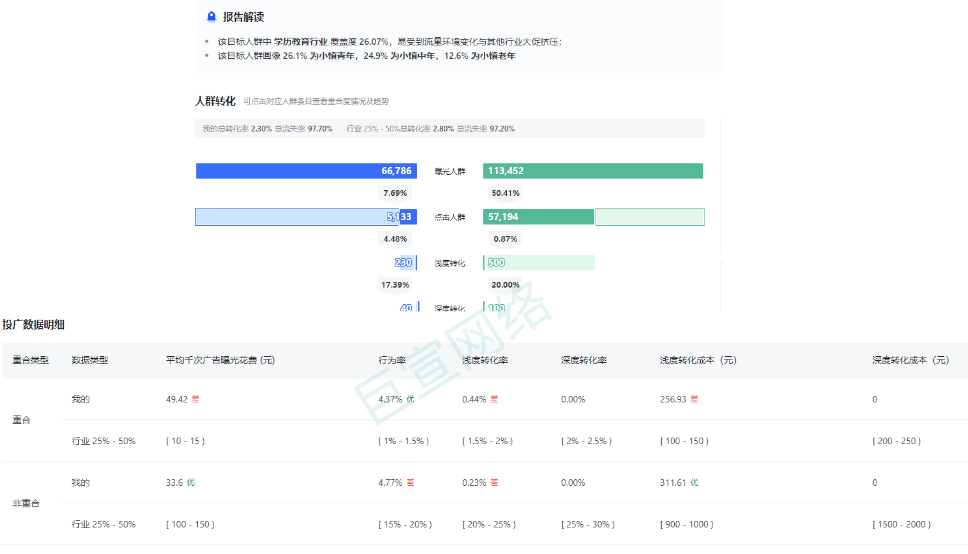Click the [ 10 - 15 ) industry range
Screen dimensions: 968x554
185,441
